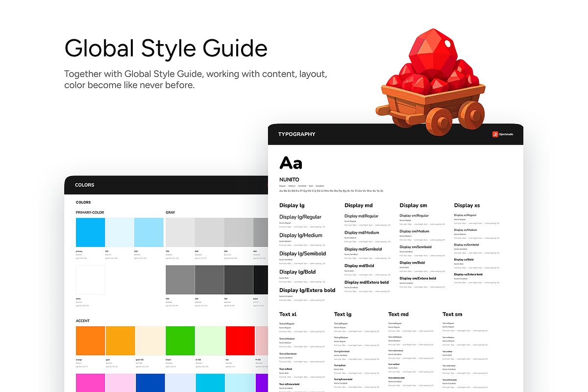Image resolution: width=588 pixels, height=392 pixels.
Task: Select the primary blue color swatch
Action: pyautogui.click(x=91, y=232)
